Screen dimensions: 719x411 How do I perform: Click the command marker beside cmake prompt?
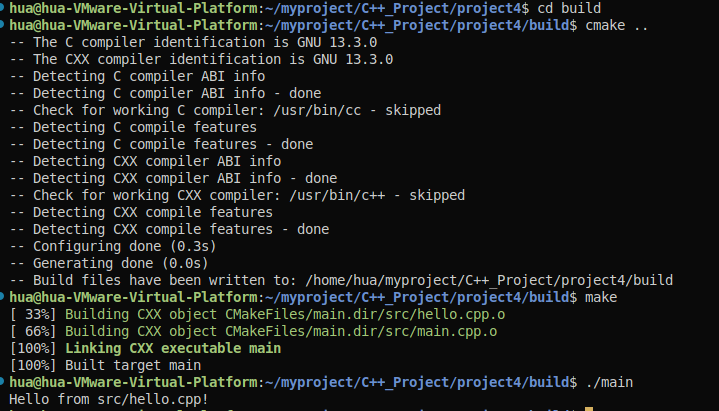(2, 23)
